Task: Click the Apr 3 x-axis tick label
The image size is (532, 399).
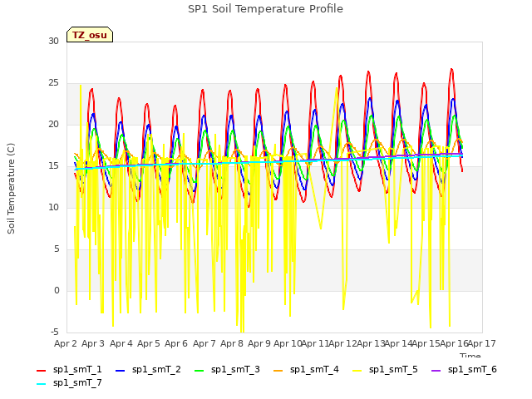Action: tap(93, 343)
